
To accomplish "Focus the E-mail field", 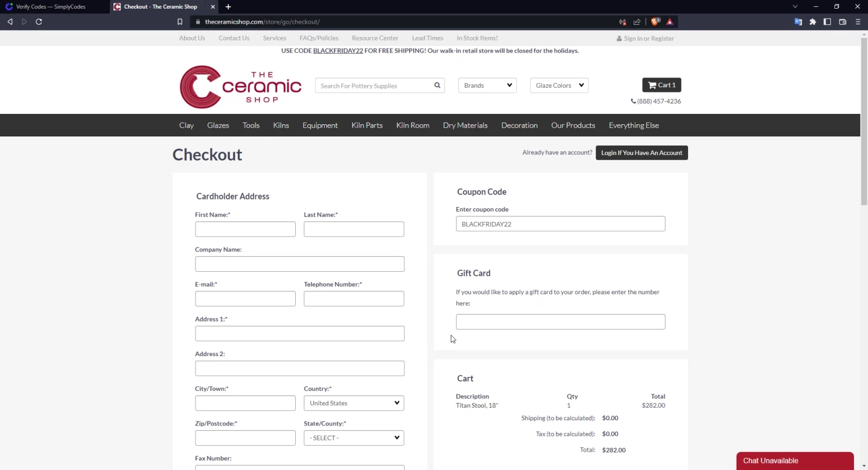I will tap(245, 298).
